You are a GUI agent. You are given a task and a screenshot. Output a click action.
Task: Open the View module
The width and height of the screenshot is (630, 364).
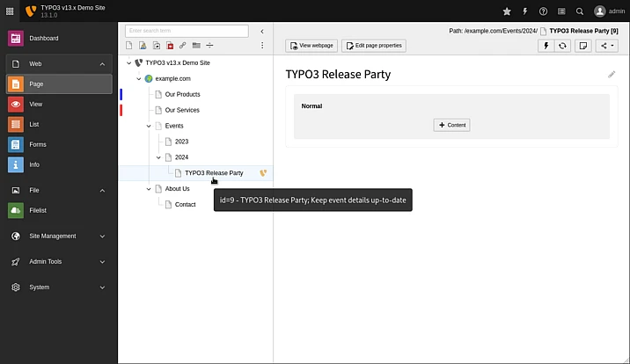(x=35, y=104)
